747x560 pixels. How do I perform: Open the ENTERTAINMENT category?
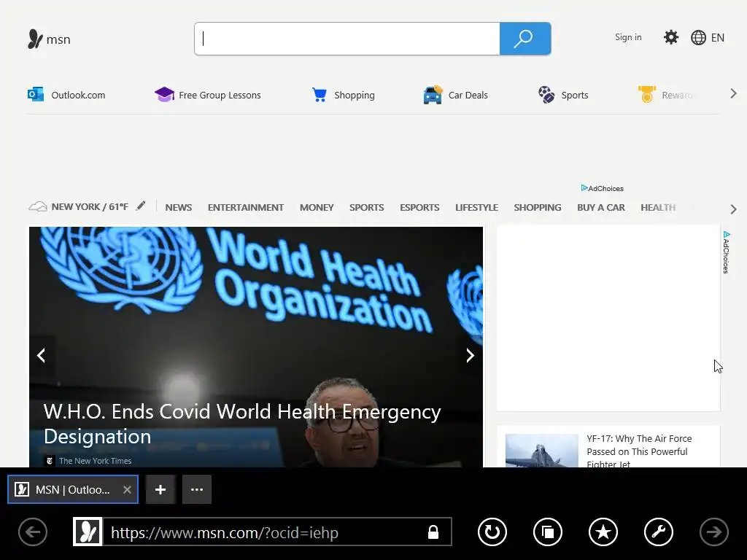coord(246,208)
